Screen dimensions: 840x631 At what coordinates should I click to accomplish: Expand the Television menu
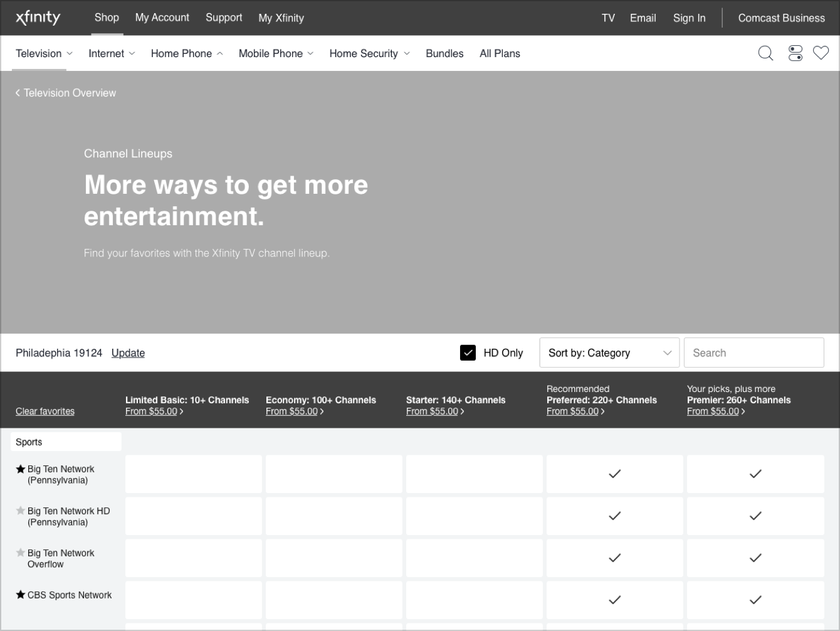[x=44, y=54]
